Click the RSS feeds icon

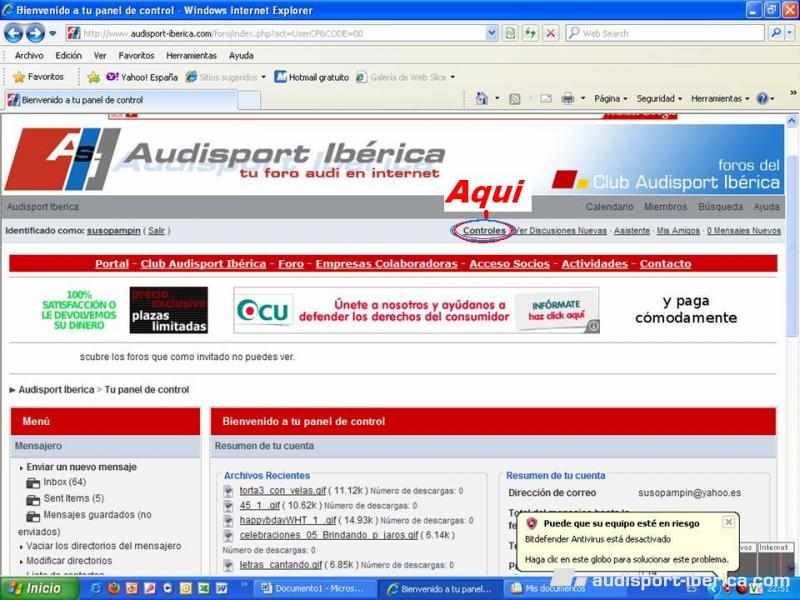coord(515,99)
